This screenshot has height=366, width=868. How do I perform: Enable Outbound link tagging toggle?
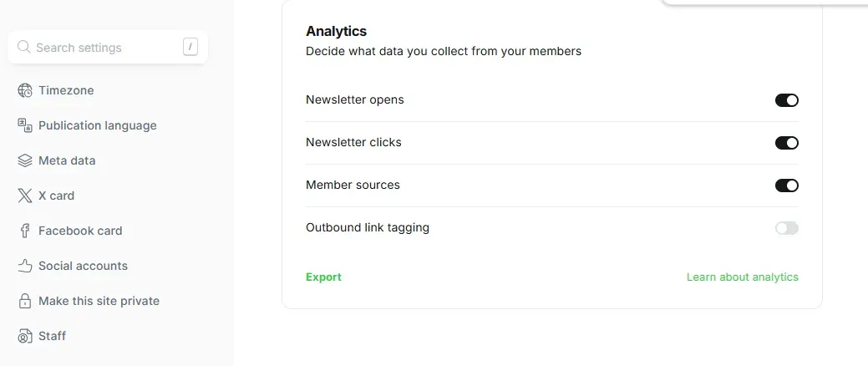[787, 228]
